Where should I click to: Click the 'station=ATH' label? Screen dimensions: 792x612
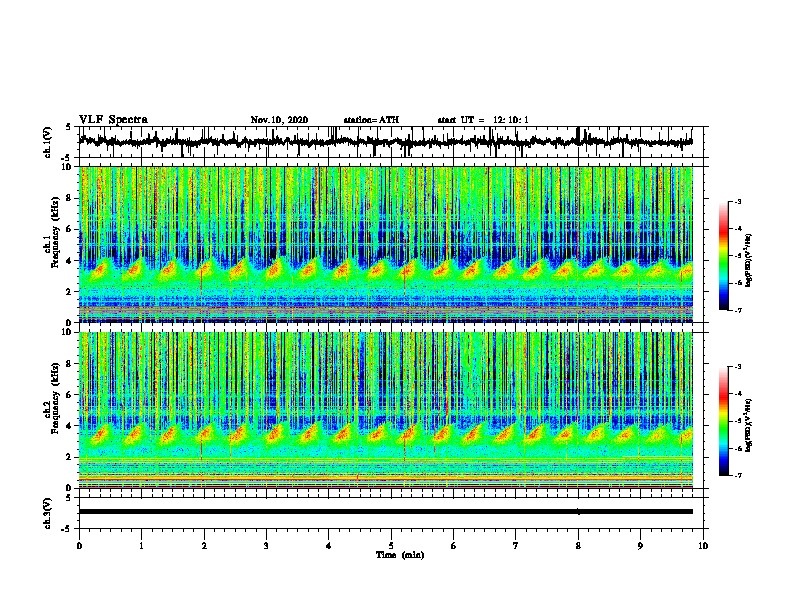(x=371, y=120)
